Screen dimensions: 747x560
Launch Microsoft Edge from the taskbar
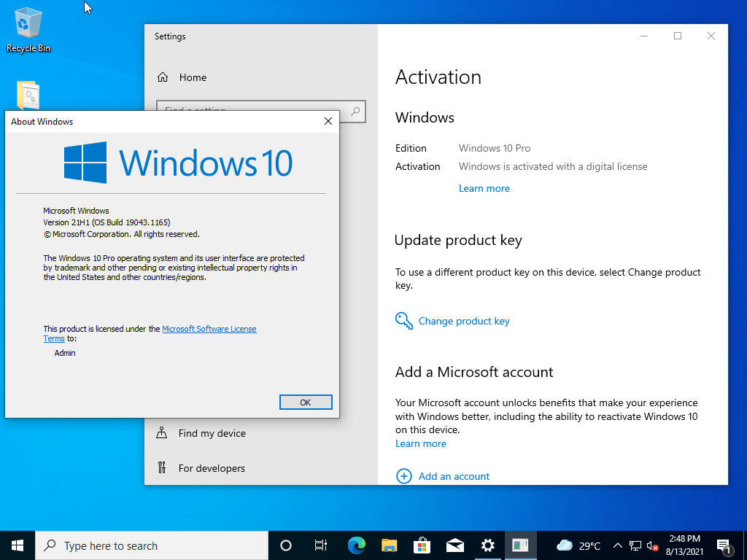click(356, 545)
